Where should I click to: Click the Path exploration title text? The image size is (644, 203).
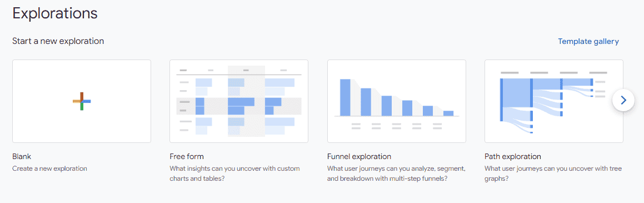512,157
